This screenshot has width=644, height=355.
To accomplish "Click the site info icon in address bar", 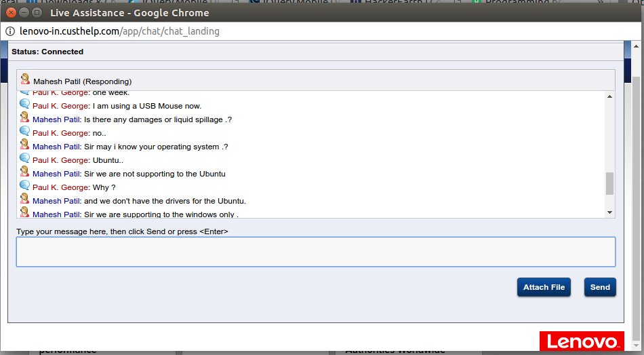I will pyautogui.click(x=10, y=31).
